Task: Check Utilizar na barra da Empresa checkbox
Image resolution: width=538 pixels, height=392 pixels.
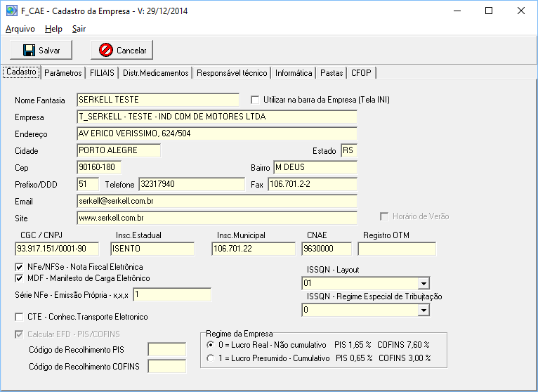Action: point(255,100)
